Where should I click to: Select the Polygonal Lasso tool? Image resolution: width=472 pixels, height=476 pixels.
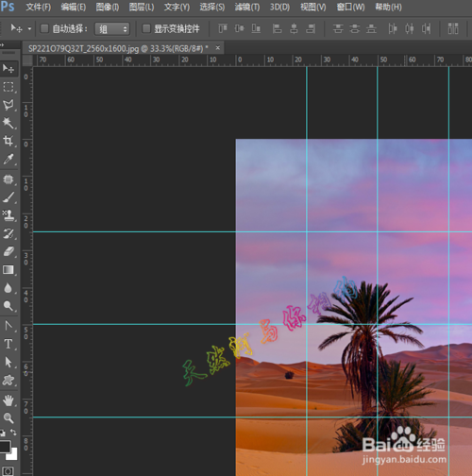8,105
